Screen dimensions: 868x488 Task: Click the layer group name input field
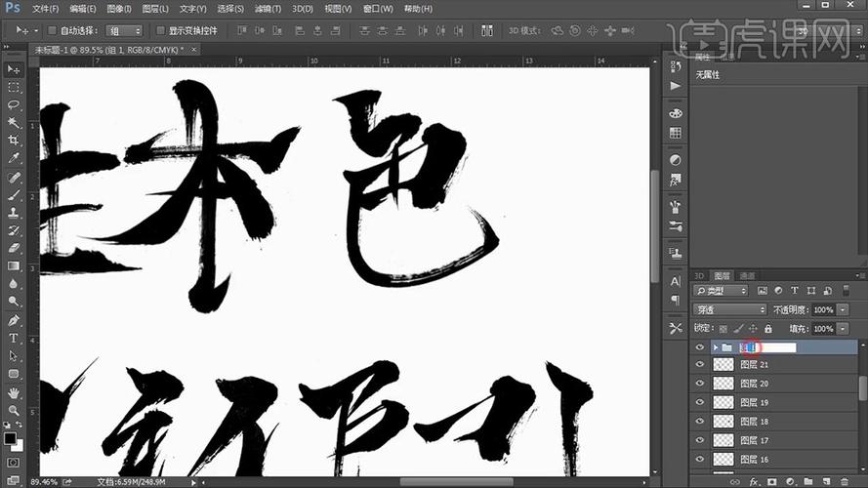click(767, 347)
